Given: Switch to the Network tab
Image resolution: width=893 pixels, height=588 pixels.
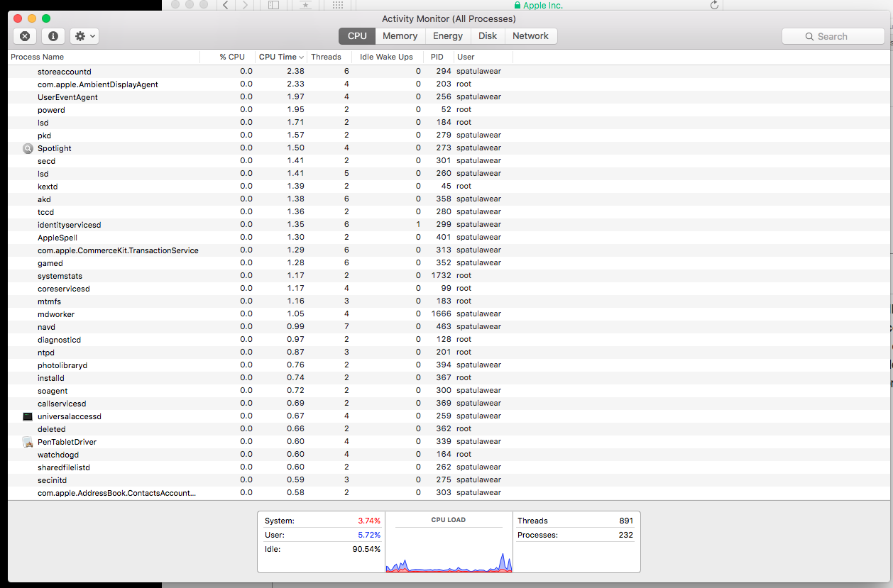Looking at the screenshot, I should point(530,36).
